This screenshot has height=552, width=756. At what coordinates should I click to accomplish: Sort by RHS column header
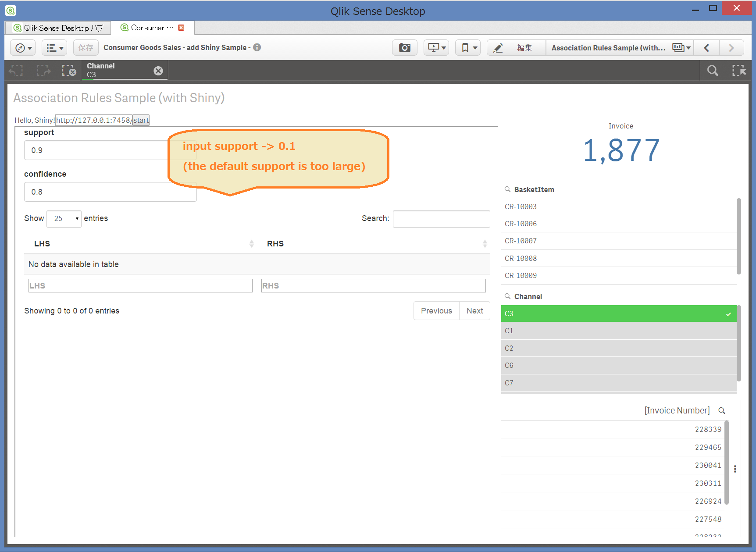(373, 244)
